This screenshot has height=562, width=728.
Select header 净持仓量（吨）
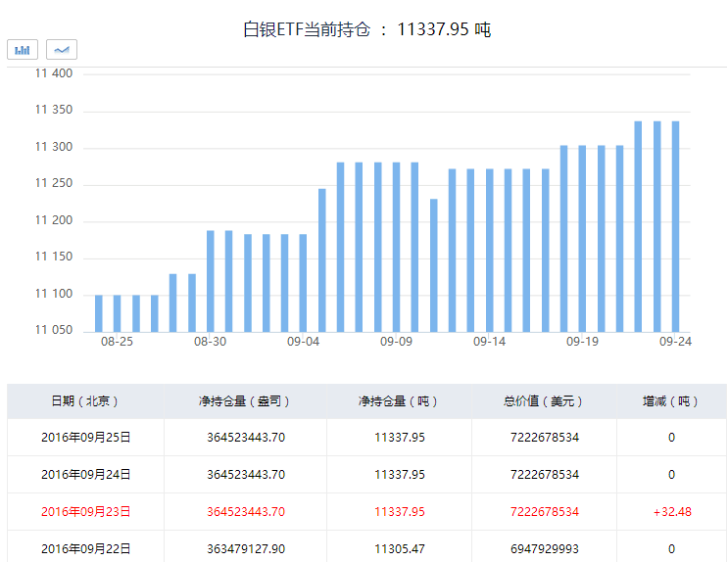(399, 401)
